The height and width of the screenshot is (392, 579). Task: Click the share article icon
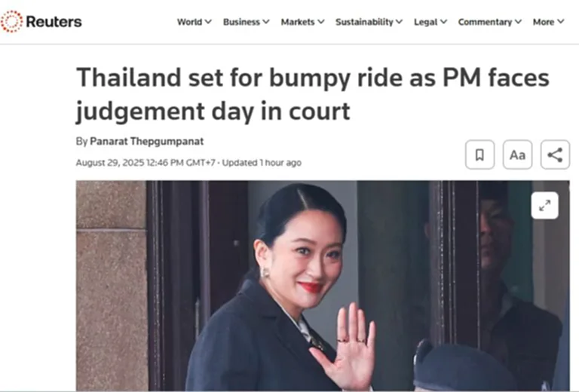[555, 155]
